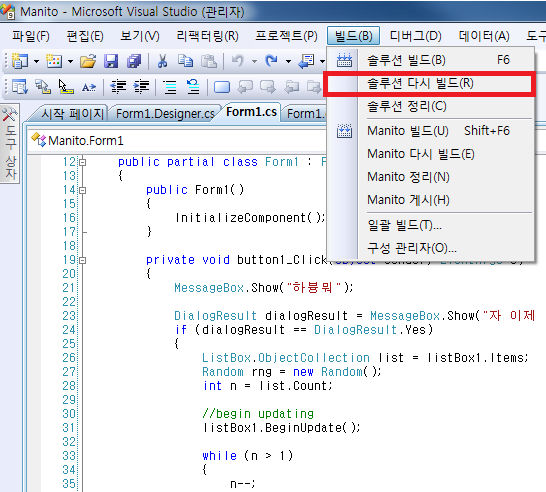Click the previous bookmark in folder icon
Image resolution: width=546 pixels, height=492 pixels.
[292, 87]
